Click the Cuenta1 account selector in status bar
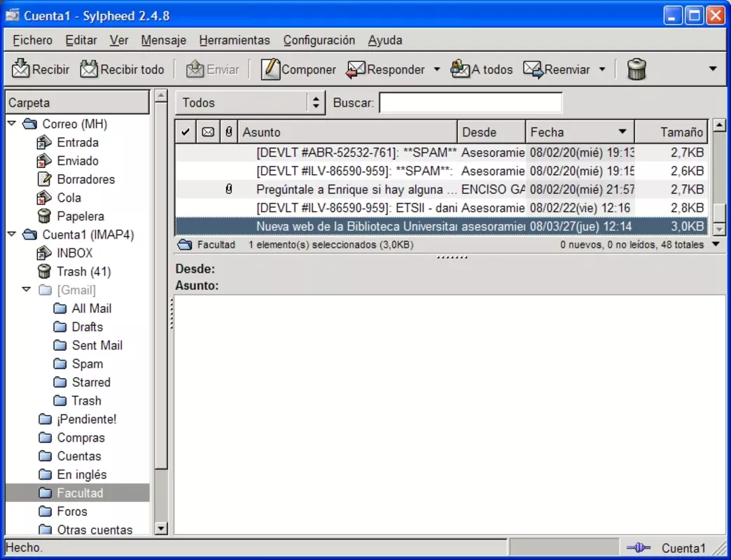Image resolution: width=731 pixels, height=560 pixels. click(683, 548)
